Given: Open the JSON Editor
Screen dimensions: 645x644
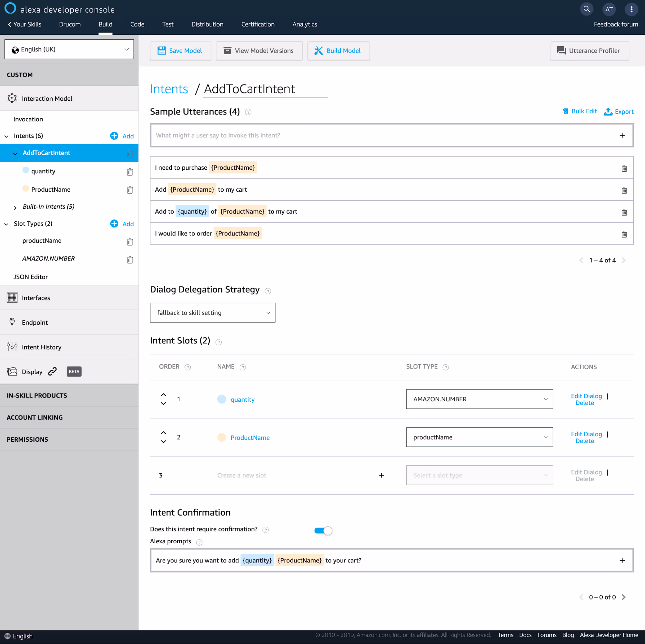Looking at the screenshot, I should pos(30,277).
